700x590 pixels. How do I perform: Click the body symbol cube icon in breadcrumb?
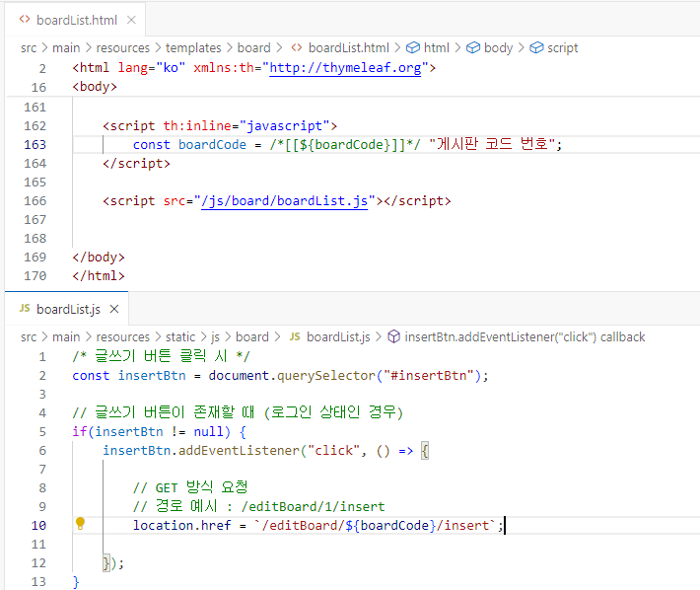473,47
